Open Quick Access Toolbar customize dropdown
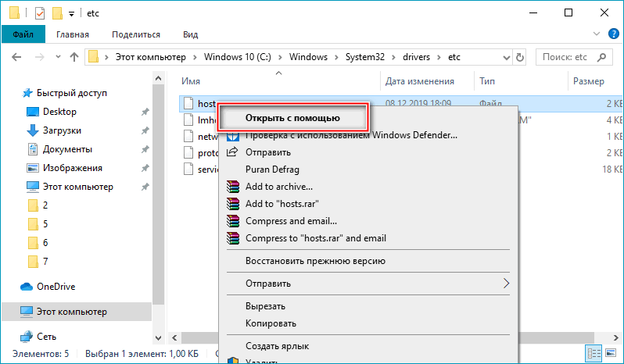This screenshot has width=624, height=364. (x=71, y=14)
